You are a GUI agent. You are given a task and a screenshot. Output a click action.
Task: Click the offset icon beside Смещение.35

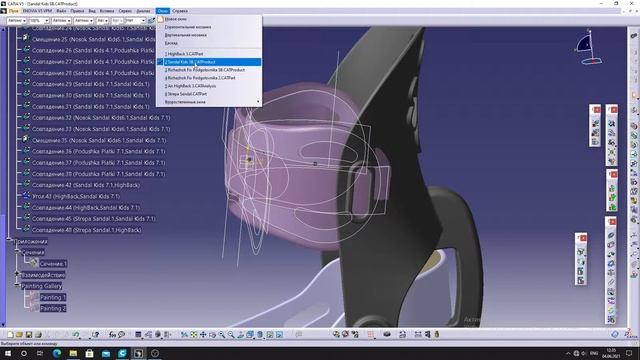(x=26, y=140)
